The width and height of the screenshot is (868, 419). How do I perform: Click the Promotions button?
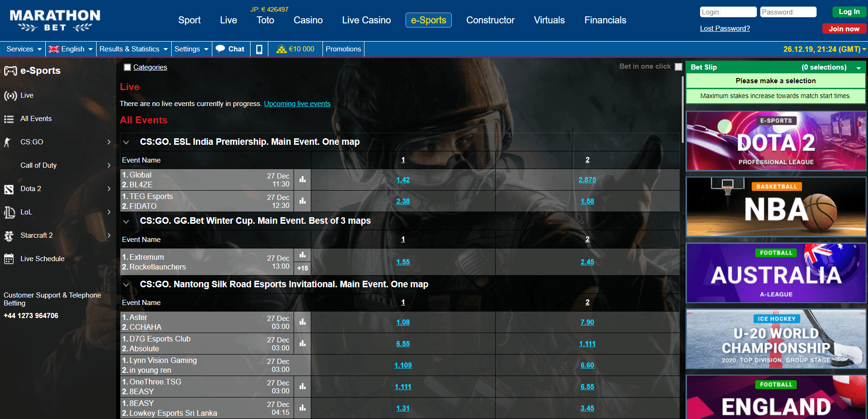pyautogui.click(x=343, y=49)
